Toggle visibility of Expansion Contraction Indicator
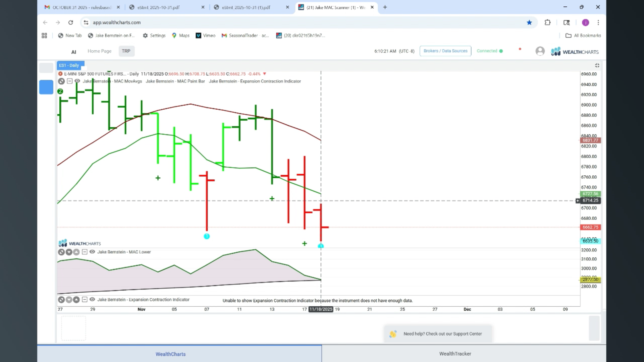The height and width of the screenshot is (362, 644). pyautogui.click(x=92, y=300)
